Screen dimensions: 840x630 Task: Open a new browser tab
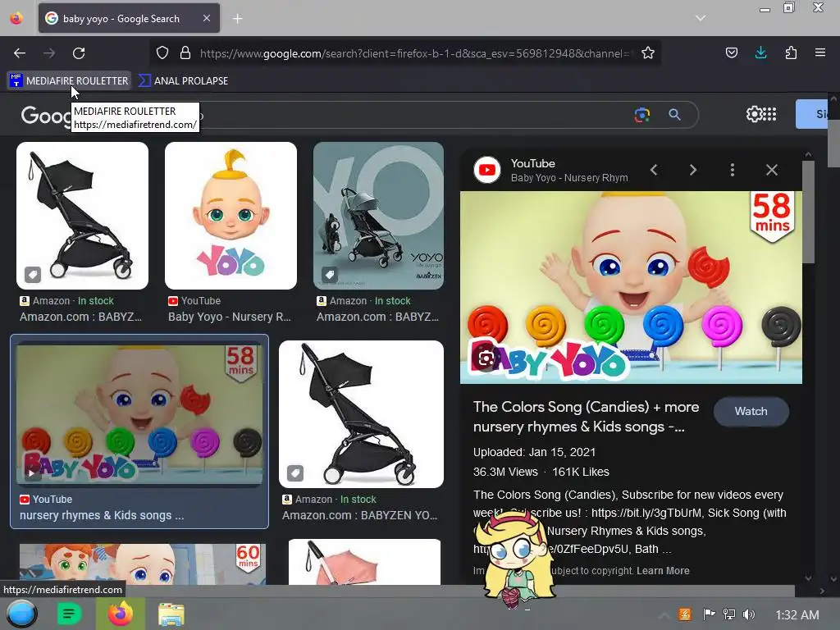(237, 19)
